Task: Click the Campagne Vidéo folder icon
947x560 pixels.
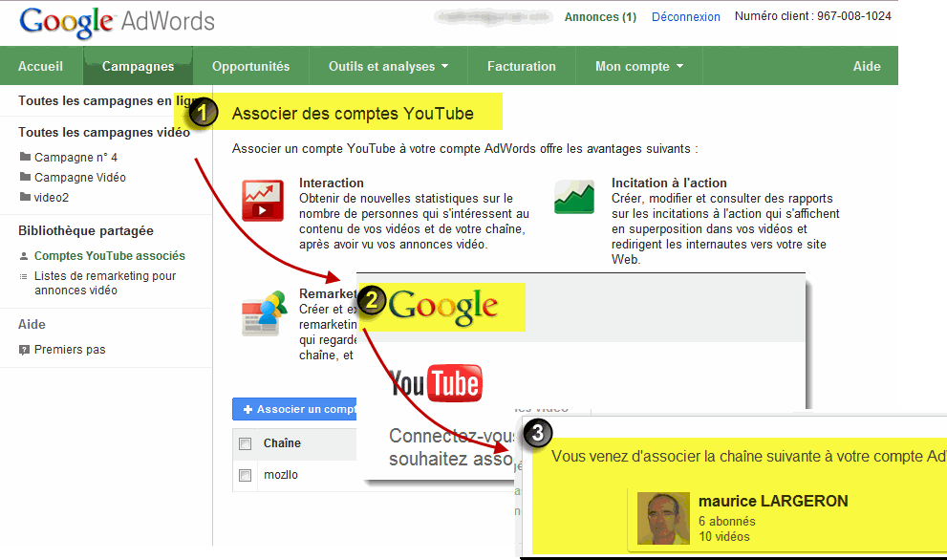Action: tap(25, 177)
